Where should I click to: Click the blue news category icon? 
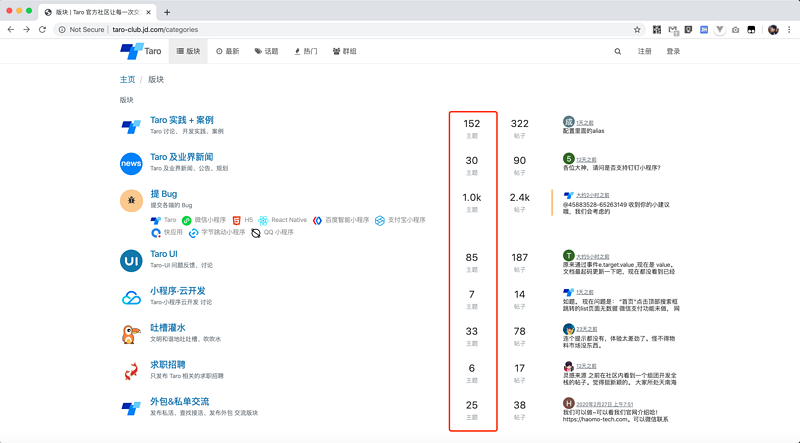coord(131,163)
